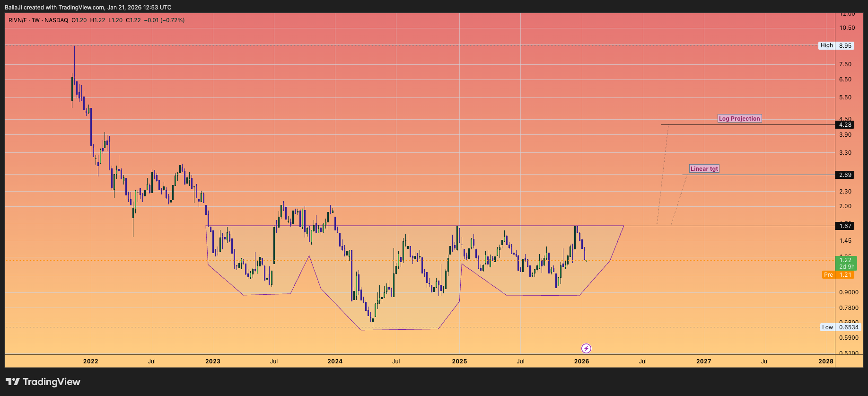Screen dimensions: 868x396
Task: Click the '2024' label on time axis
Action: point(335,361)
